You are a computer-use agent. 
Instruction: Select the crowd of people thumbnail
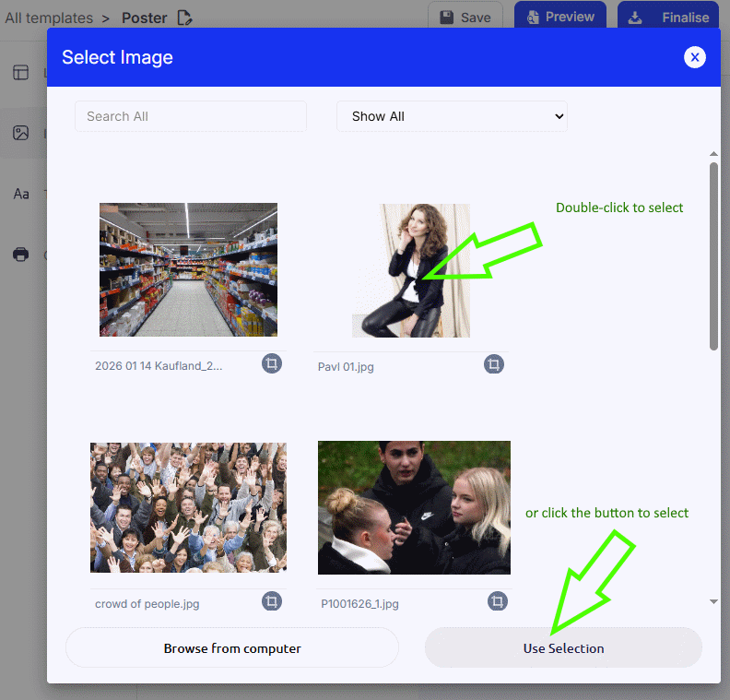click(x=188, y=507)
